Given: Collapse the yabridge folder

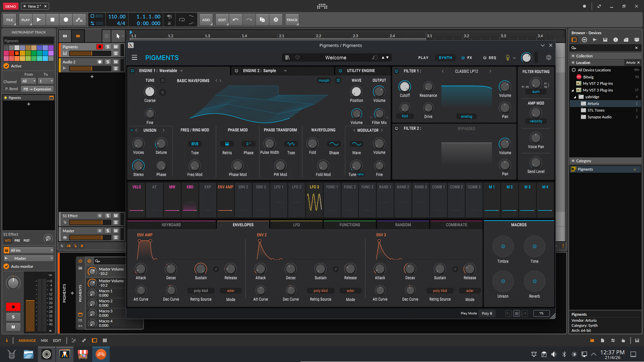Looking at the screenshot, I should [575, 97].
